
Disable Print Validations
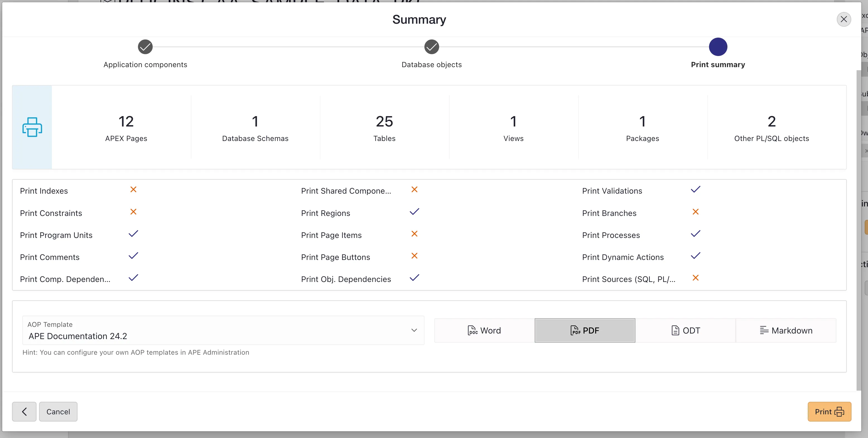tap(695, 189)
